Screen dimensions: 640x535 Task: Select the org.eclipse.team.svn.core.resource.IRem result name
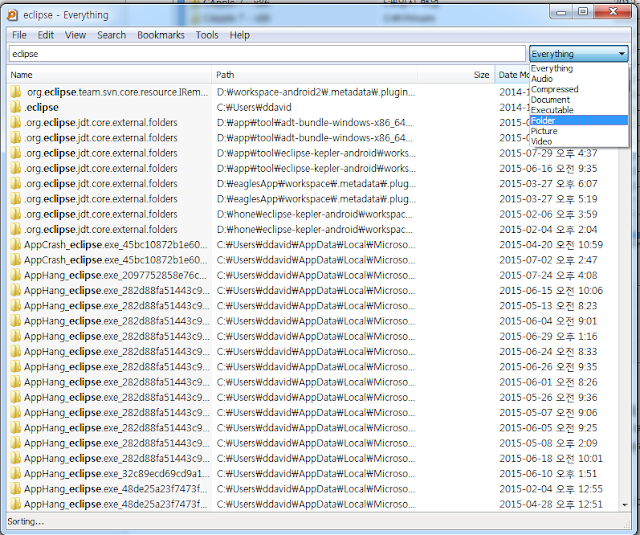click(x=117, y=92)
